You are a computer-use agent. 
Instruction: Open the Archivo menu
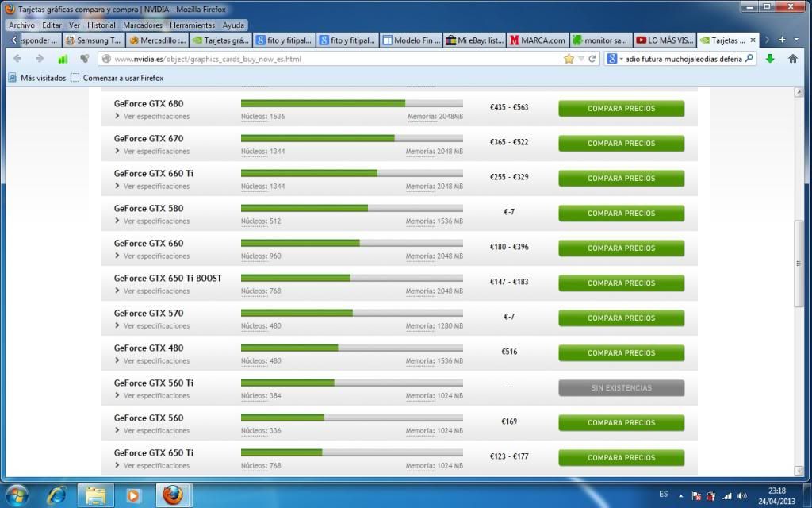coord(21,25)
